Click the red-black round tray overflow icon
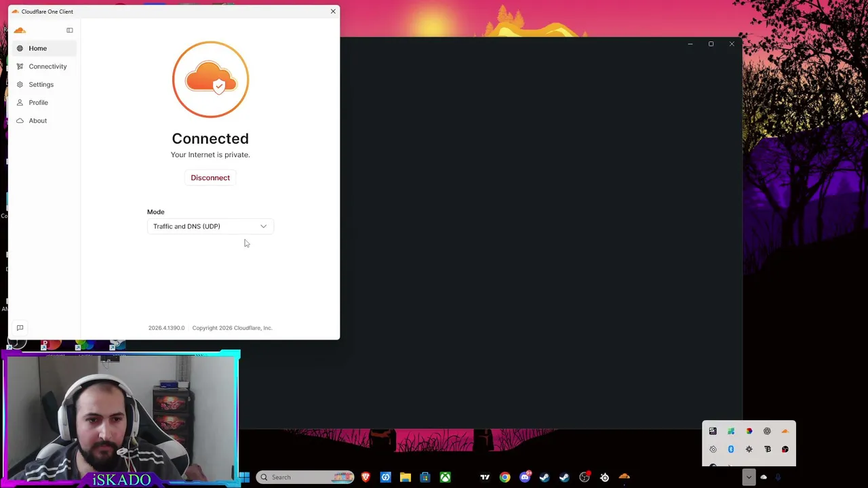 (785, 449)
